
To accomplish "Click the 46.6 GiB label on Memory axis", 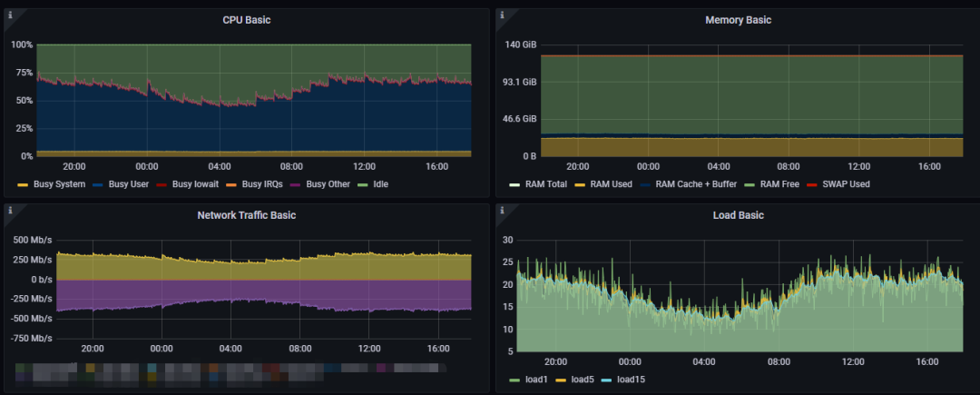I will pos(521,119).
